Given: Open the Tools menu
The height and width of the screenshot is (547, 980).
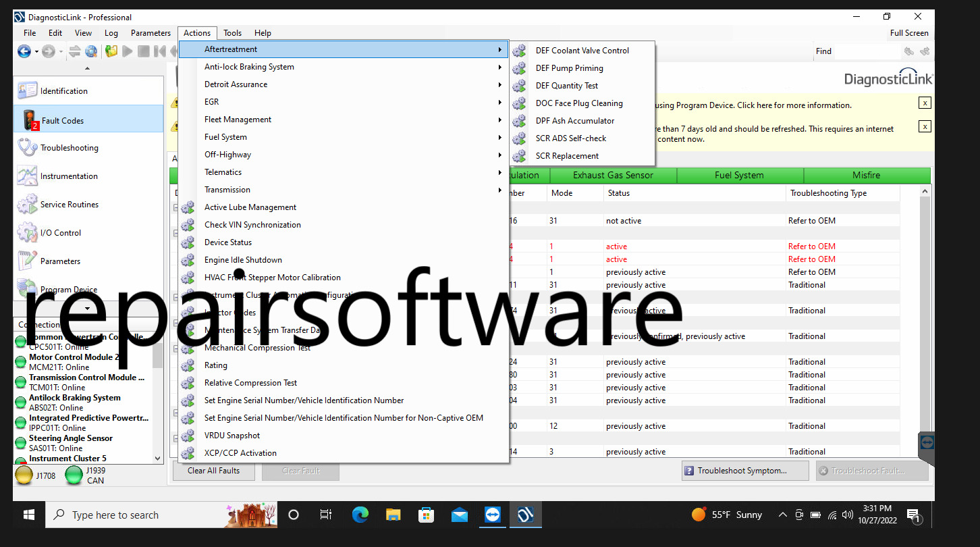Looking at the screenshot, I should (x=233, y=33).
